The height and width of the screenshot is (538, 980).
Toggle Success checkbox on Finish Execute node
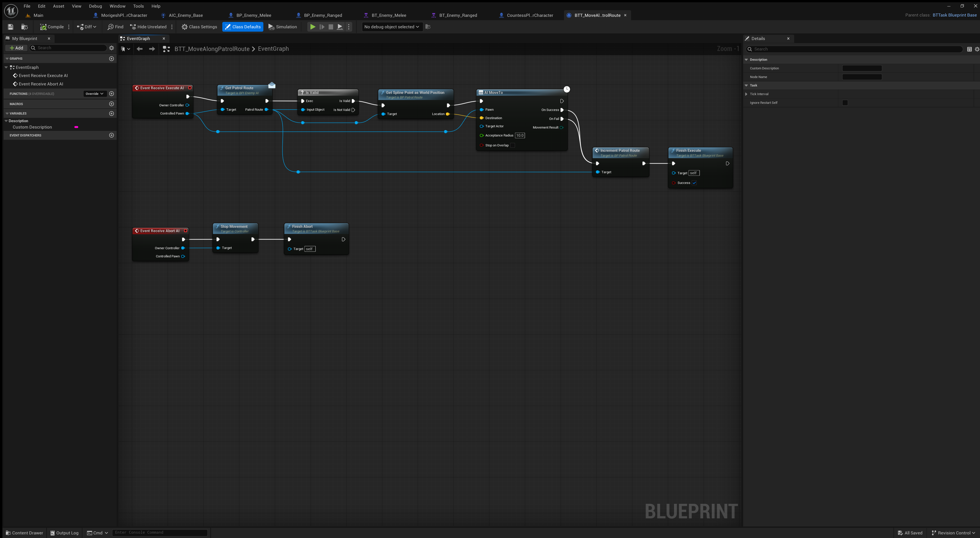[694, 183]
